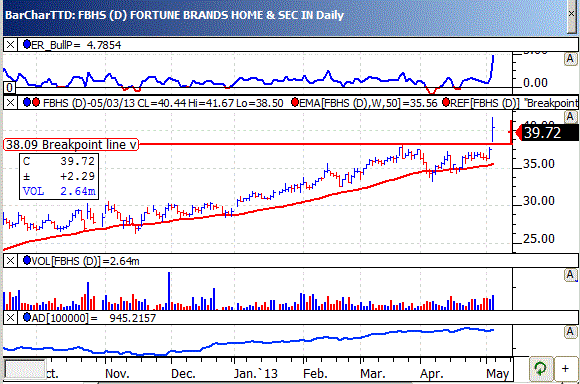
Task: Close the VOL[FBHS (D)] volume pane
Action: click(x=10, y=261)
